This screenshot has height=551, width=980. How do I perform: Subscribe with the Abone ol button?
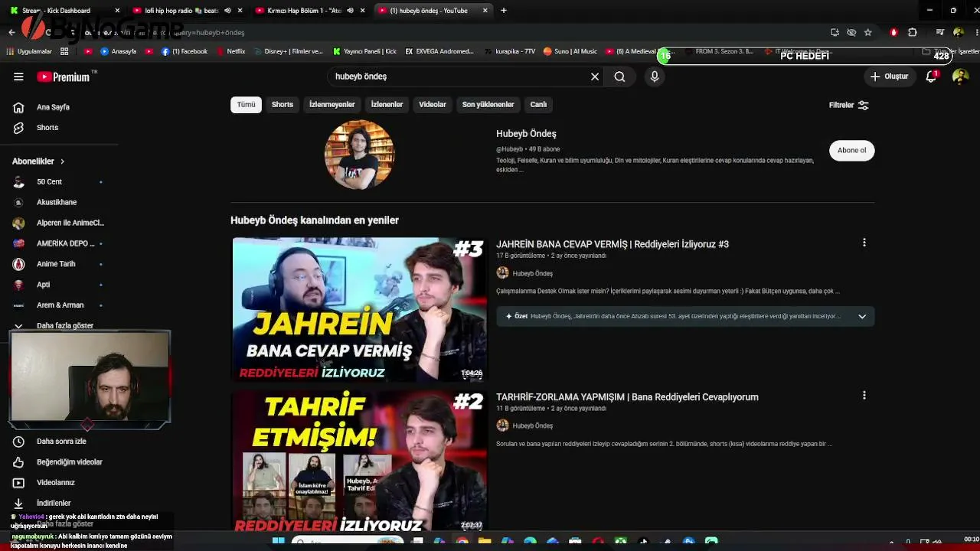click(x=851, y=150)
